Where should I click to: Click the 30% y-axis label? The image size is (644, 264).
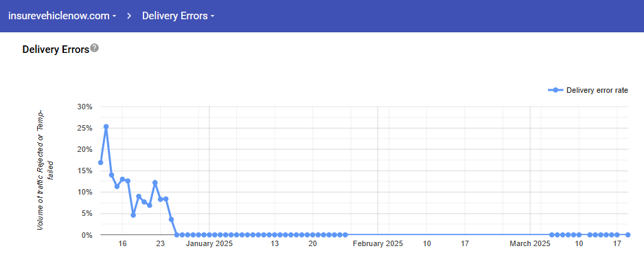(x=85, y=107)
